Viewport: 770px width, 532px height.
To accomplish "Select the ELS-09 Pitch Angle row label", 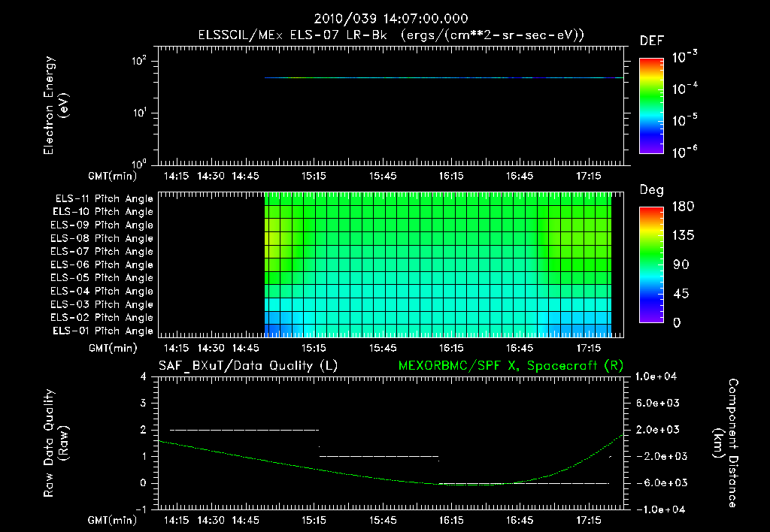I will [102, 225].
